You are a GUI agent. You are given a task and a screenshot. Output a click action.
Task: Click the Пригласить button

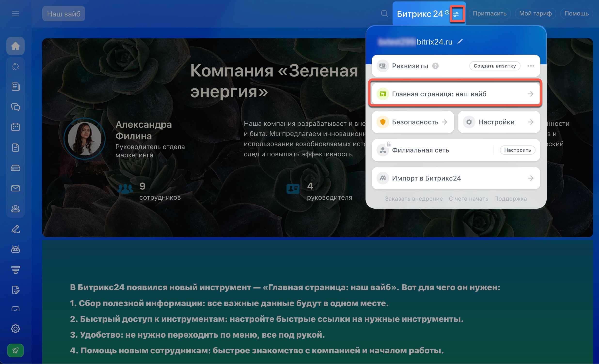[x=489, y=14]
